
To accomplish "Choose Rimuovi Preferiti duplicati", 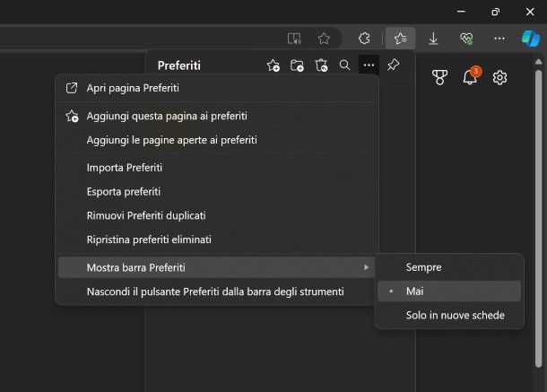I will point(217,215).
